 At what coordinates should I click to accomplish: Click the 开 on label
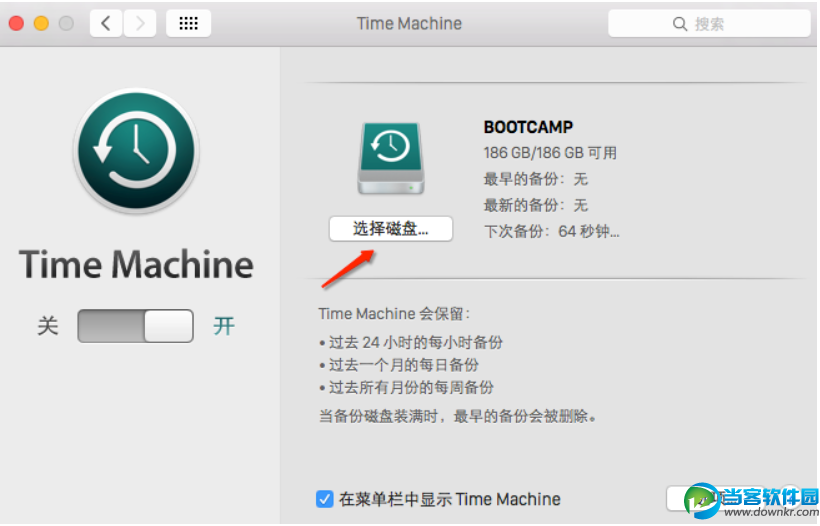pos(224,326)
